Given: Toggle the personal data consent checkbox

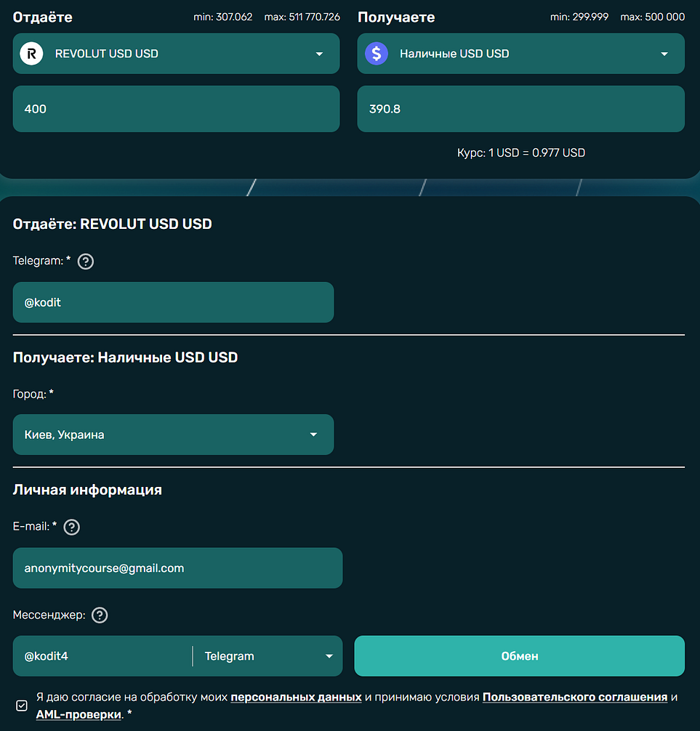Looking at the screenshot, I should point(22,705).
